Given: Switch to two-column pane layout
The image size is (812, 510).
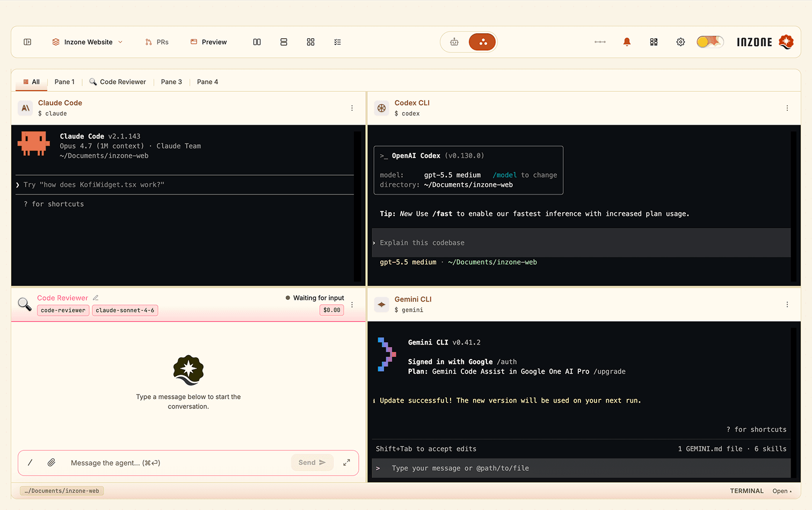Looking at the screenshot, I should [257, 42].
